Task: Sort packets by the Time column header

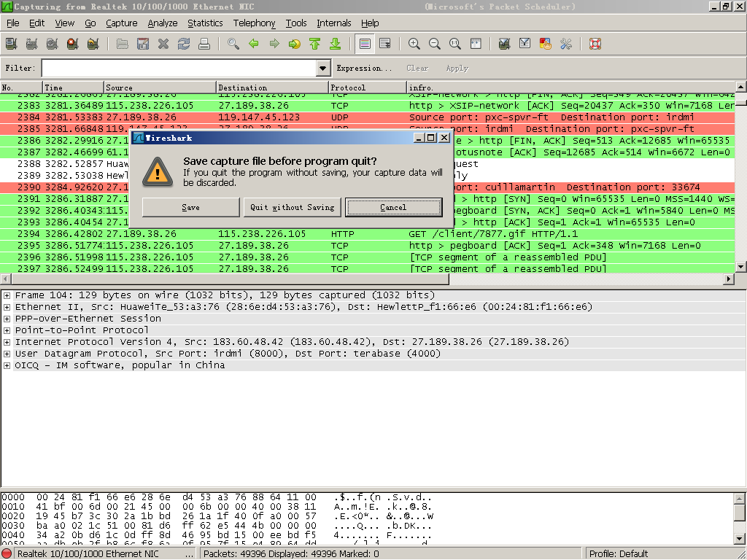Action: [73, 87]
